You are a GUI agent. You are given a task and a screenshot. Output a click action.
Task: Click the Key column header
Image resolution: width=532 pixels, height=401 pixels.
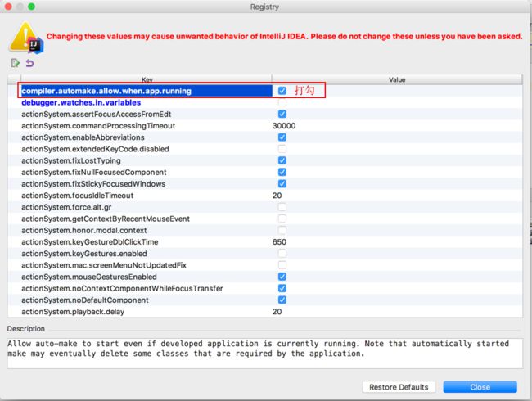tap(147, 79)
